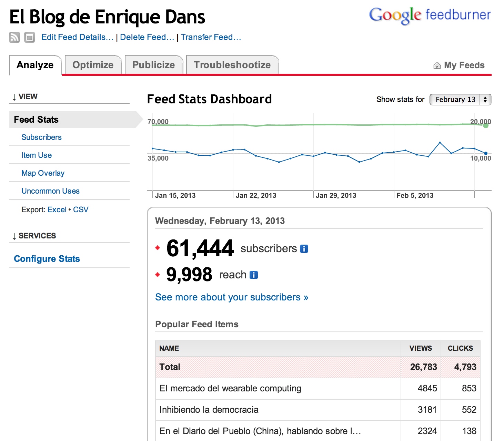Viewport: 504px width, 441px height.
Task: Collapse the VIEW section header
Action: (24, 97)
